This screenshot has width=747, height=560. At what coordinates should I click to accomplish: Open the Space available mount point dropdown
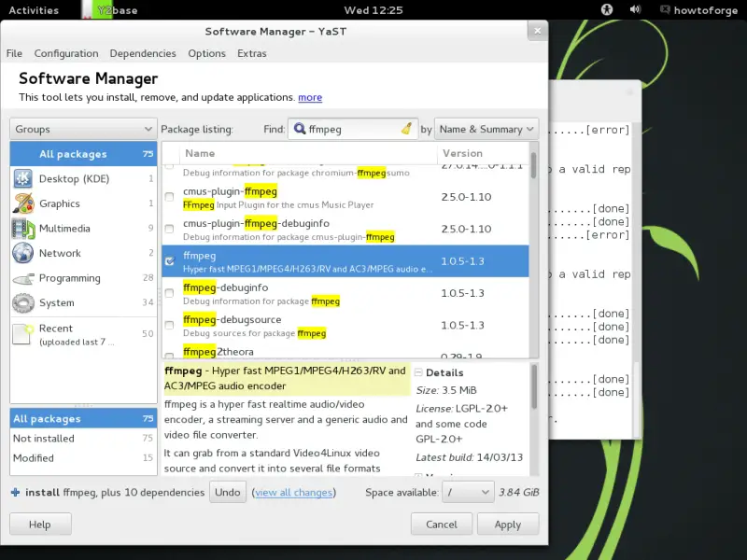pyautogui.click(x=469, y=492)
